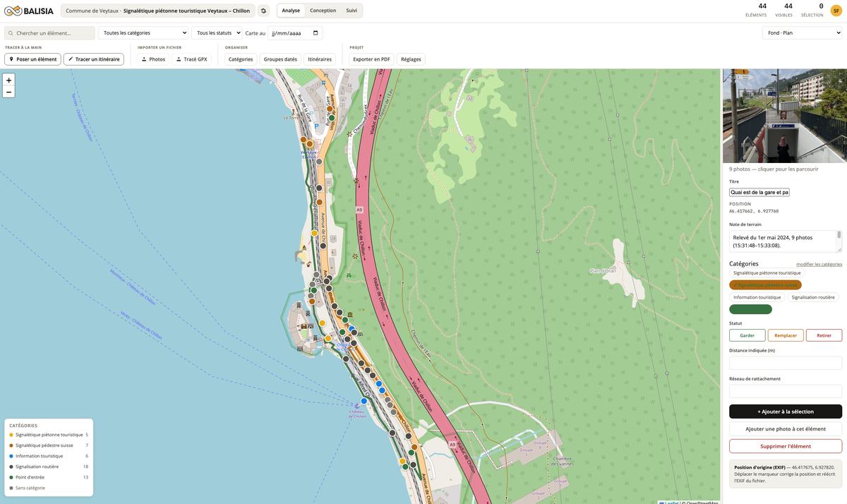Click the ÉLÉMENTS counter showing 44

[x=756, y=10]
